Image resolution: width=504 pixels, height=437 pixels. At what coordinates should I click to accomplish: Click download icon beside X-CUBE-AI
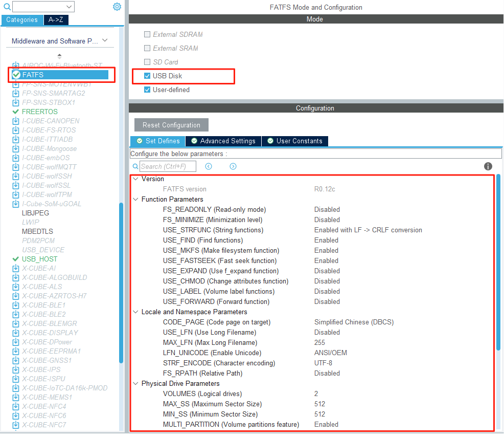point(15,268)
